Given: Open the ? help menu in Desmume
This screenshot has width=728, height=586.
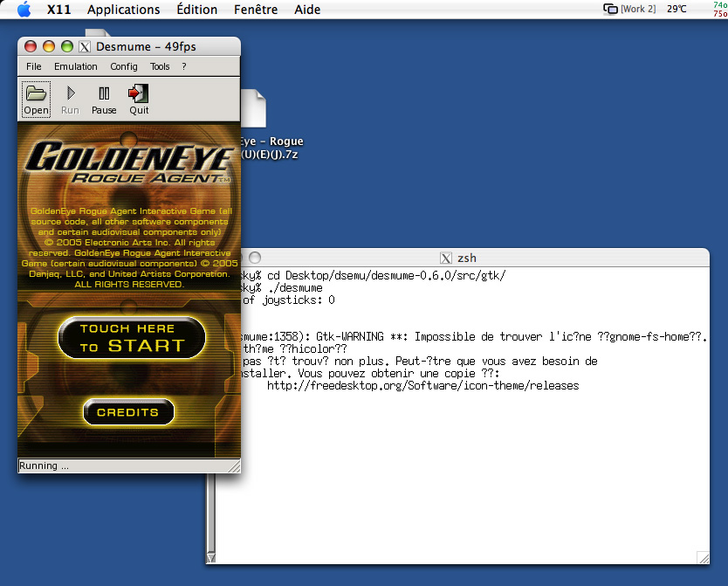Looking at the screenshot, I should pos(184,66).
